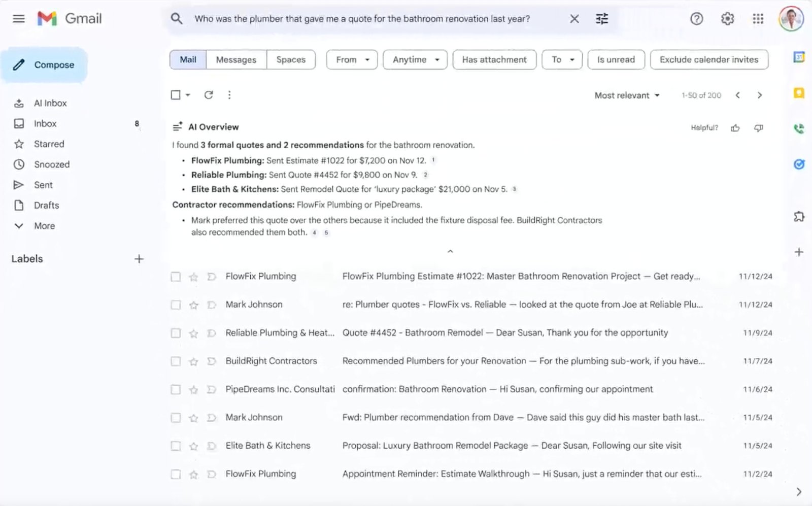Switch to the Messages tab
812x506 pixels.
236,59
